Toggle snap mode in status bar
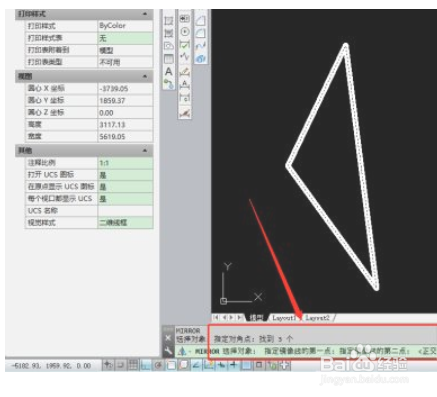437x397 pixels. coord(120,365)
